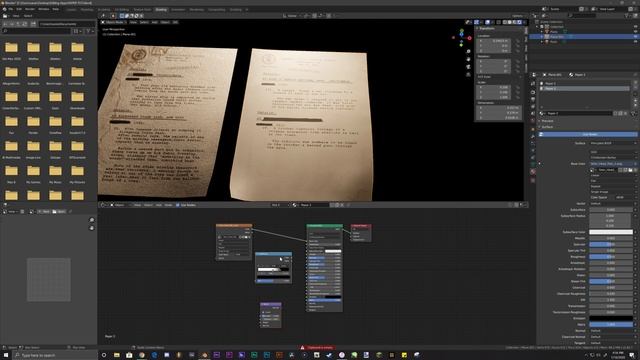The image size is (640, 360).
Task: Open the Render menu
Action: [30, 9]
